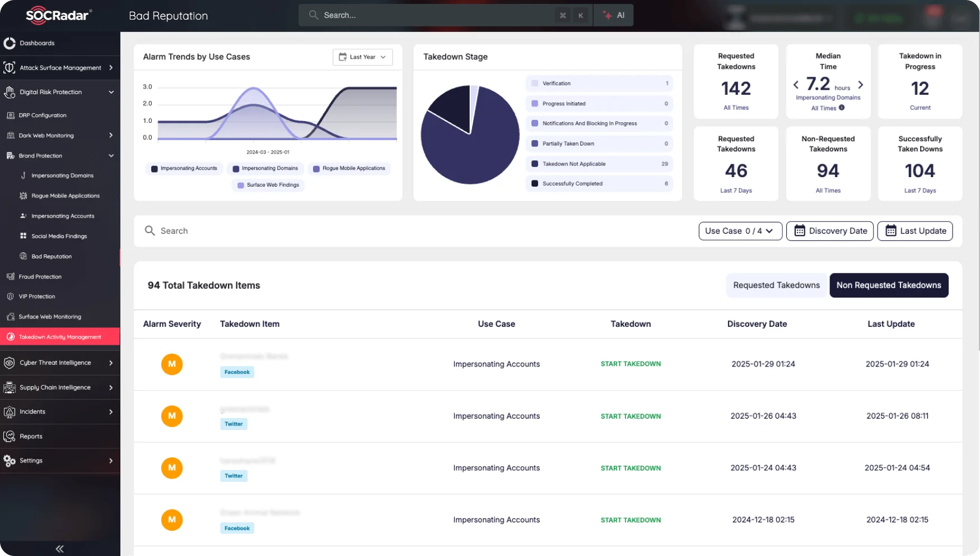The image size is (980, 556).
Task: Collapse the sidebar with double-chevron icon
Action: (x=59, y=549)
